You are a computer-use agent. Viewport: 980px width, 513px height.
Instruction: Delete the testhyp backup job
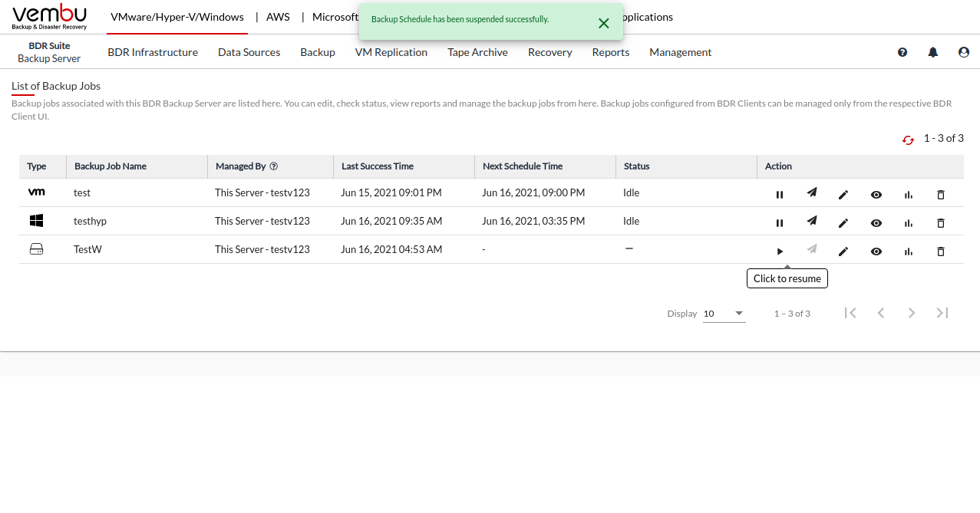pos(941,223)
